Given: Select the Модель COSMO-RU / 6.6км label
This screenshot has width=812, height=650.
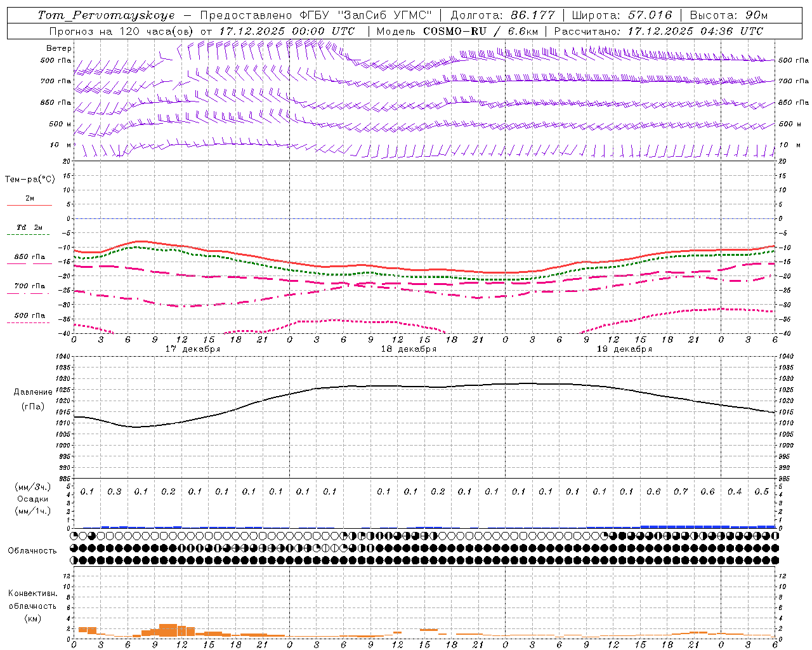Looking at the screenshot, I should (457, 31).
